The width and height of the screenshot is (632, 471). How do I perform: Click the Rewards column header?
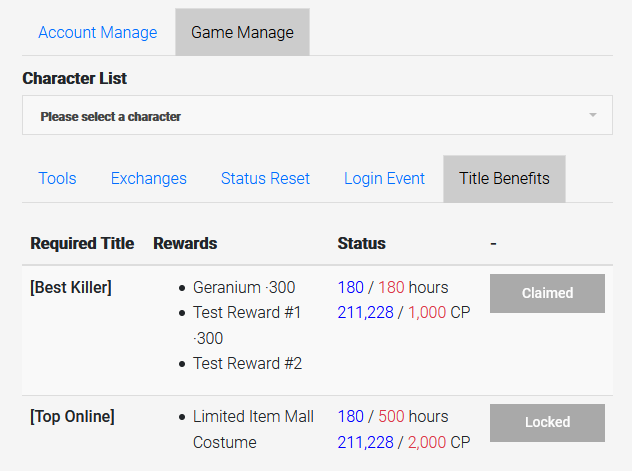[x=185, y=243]
